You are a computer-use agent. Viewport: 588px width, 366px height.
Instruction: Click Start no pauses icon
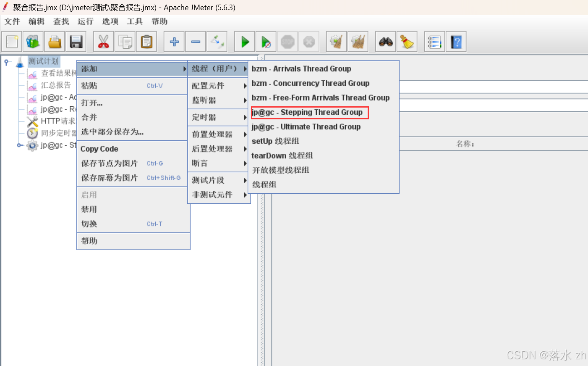click(266, 42)
